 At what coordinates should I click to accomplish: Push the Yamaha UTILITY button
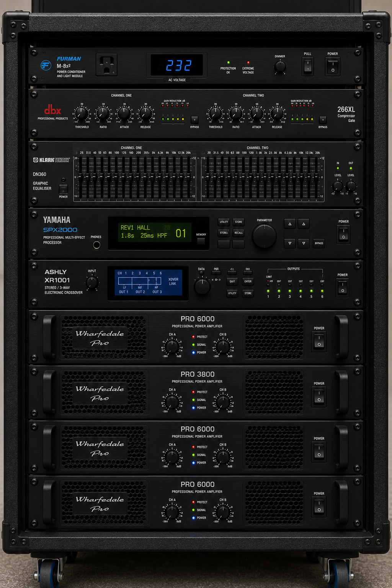tap(224, 222)
